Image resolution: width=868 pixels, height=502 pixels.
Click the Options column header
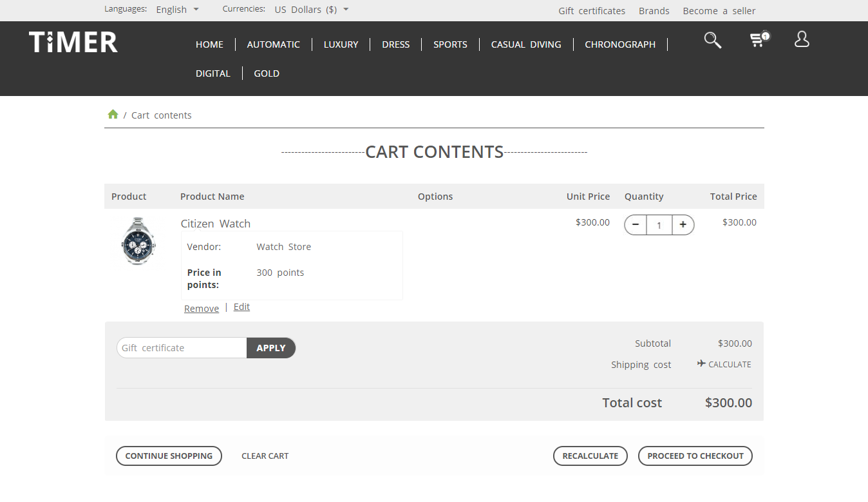(x=435, y=197)
